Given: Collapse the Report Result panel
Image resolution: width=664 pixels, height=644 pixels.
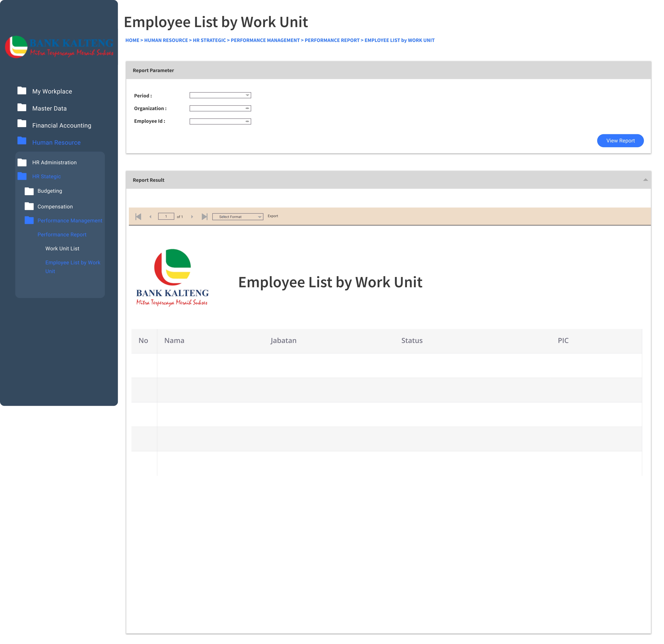Looking at the screenshot, I should coord(645,180).
